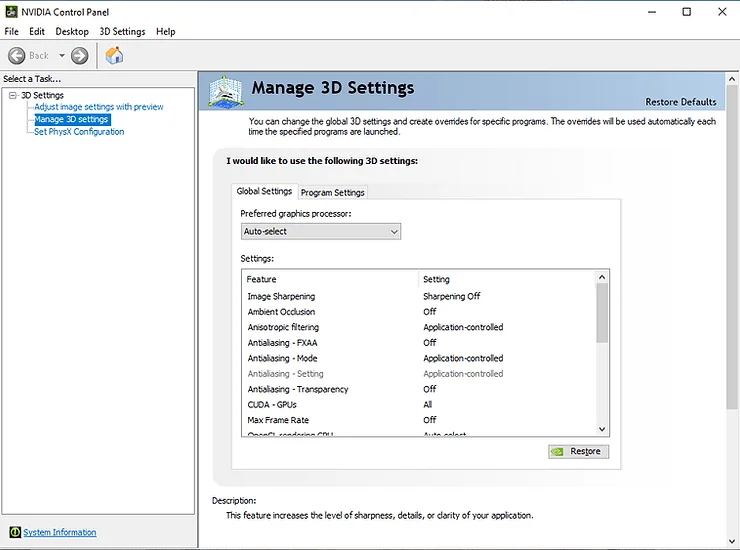Collapse the 3D Settings tree node
Viewport: 740px width, 550px height.
13,95
